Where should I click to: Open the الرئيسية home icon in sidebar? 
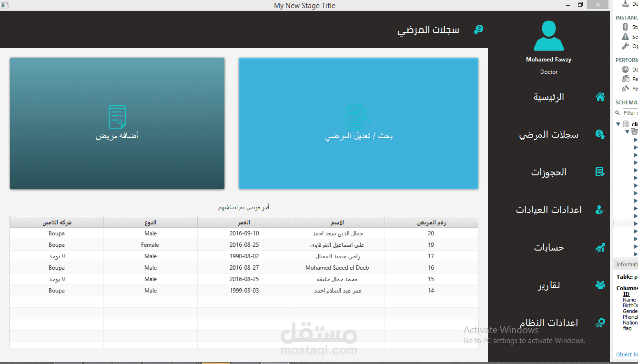click(600, 97)
